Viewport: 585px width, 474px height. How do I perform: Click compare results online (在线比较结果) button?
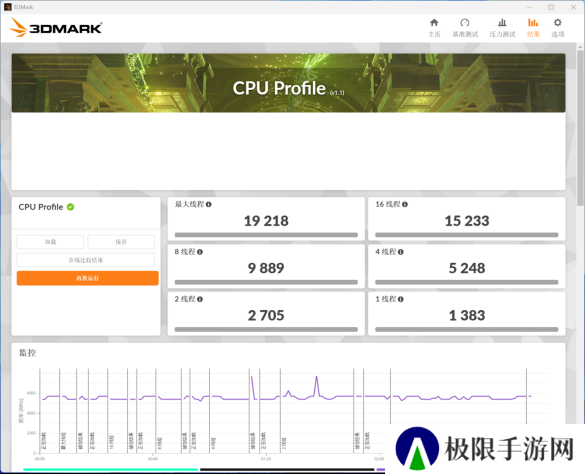click(x=85, y=260)
